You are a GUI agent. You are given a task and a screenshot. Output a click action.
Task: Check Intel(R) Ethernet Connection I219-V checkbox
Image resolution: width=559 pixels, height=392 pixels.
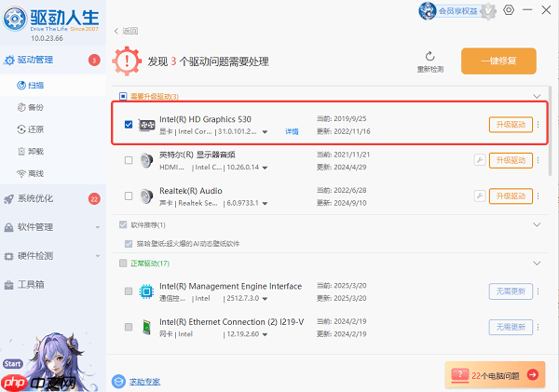click(129, 327)
